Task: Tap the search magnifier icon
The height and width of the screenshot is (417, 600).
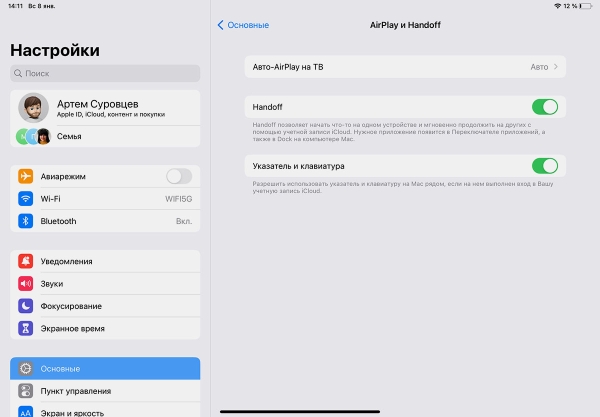Action: click(18, 73)
